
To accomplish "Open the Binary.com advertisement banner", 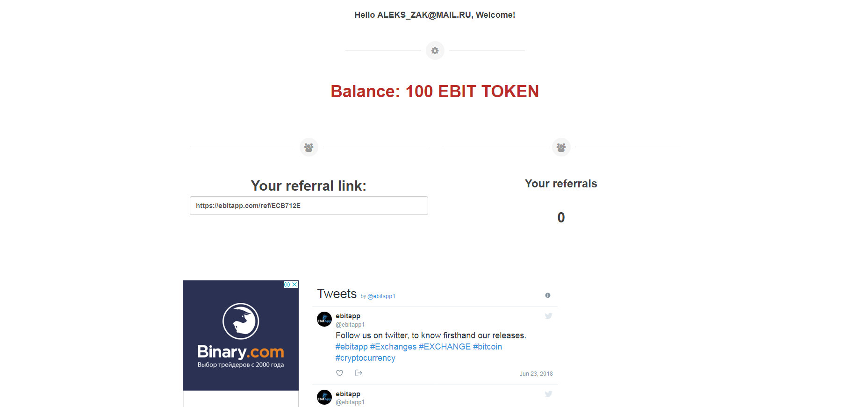I will (241, 336).
